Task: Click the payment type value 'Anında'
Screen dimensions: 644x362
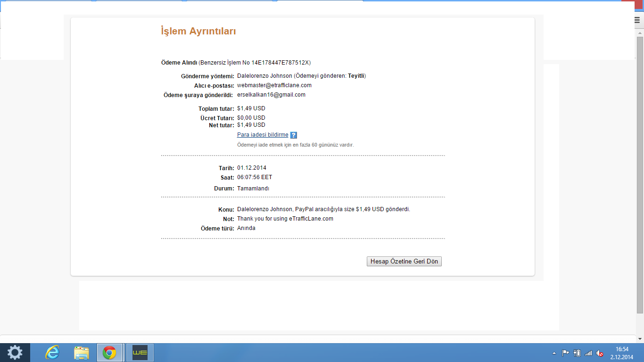Action: [246, 228]
